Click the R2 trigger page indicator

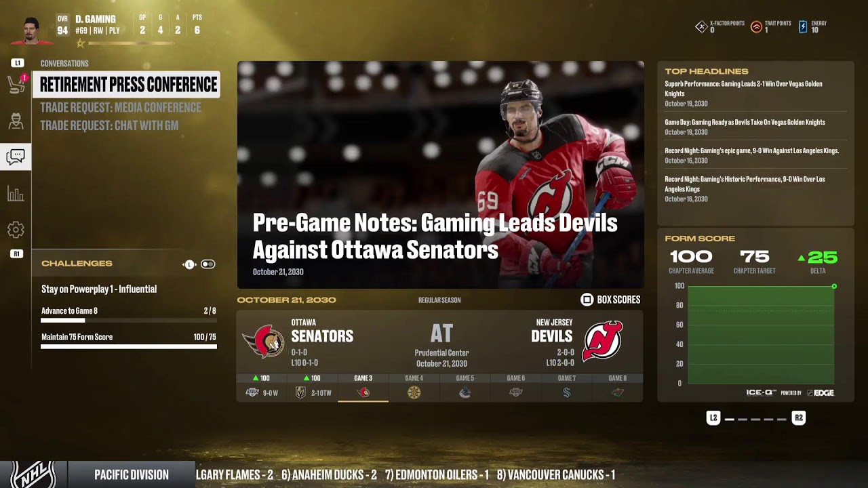[799, 418]
